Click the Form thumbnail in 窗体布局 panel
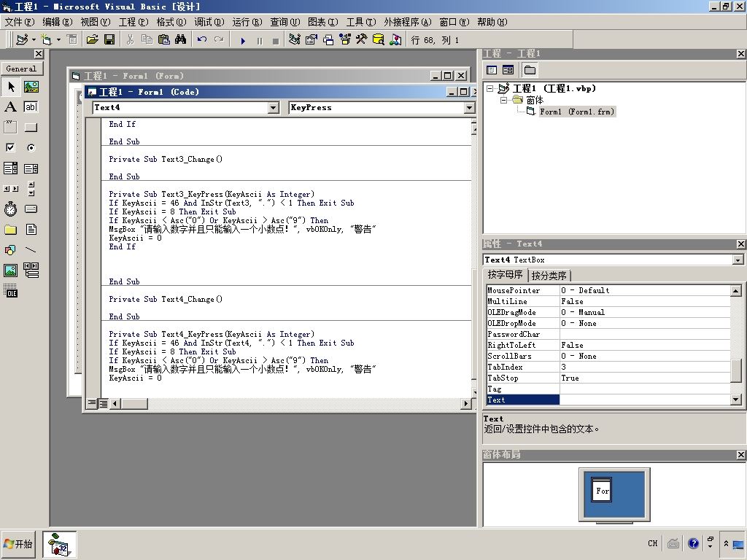747x560 pixels. 601,490
